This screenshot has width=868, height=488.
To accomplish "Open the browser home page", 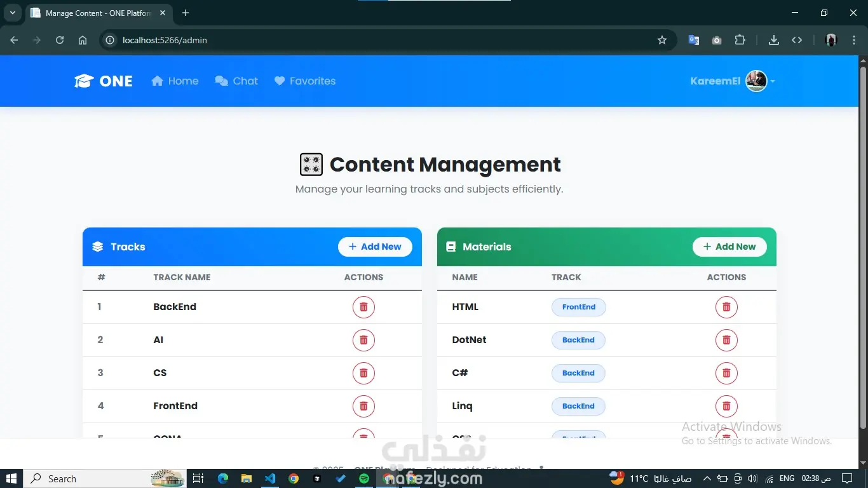I will [x=83, y=40].
